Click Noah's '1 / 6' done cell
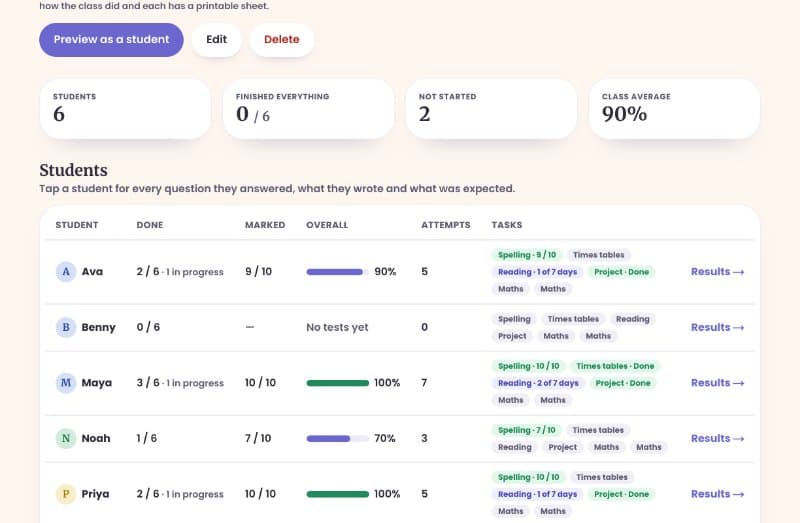The height and width of the screenshot is (523, 800). pyautogui.click(x=146, y=438)
